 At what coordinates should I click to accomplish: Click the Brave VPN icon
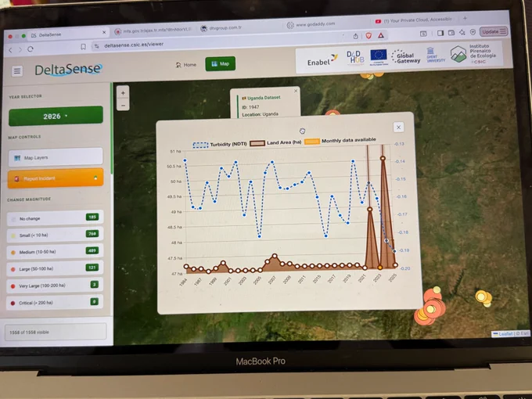(x=473, y=32)
